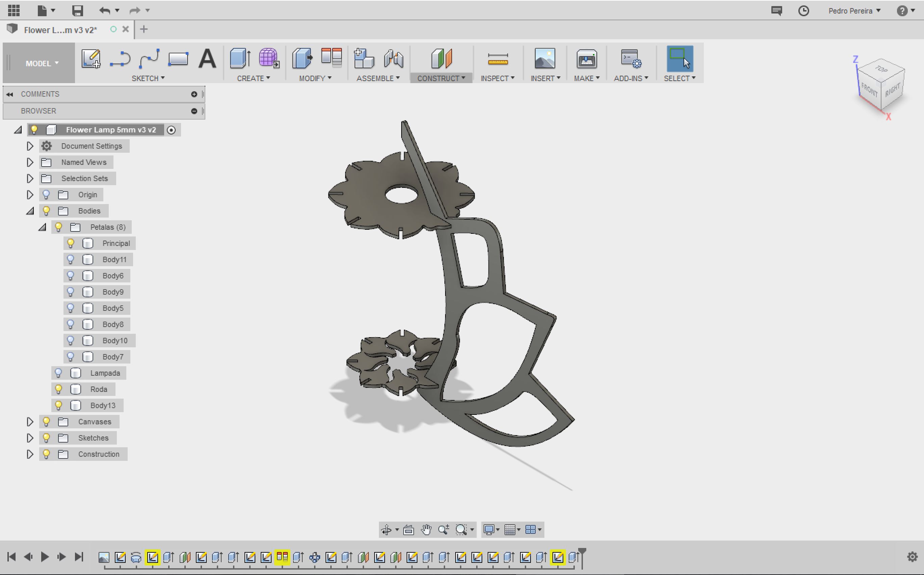Screen dimensions: 924x575
Task: Select the Midplane construct icon
Action: coord(441,58)
